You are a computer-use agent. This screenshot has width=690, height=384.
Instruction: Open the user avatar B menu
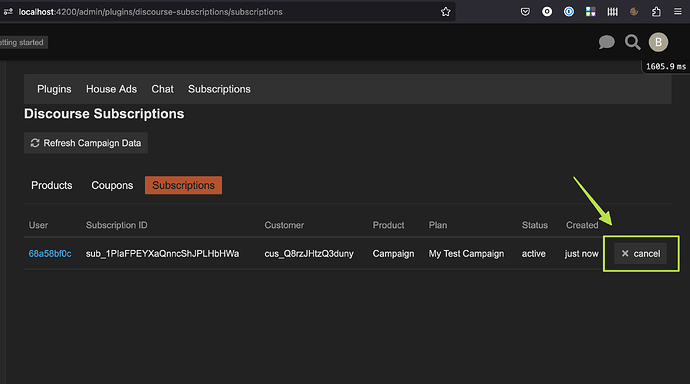(658, 42)
